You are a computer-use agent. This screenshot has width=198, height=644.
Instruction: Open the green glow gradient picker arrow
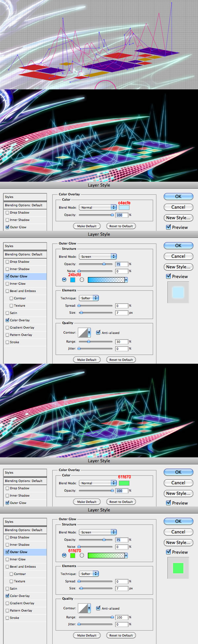coord(126,555)
